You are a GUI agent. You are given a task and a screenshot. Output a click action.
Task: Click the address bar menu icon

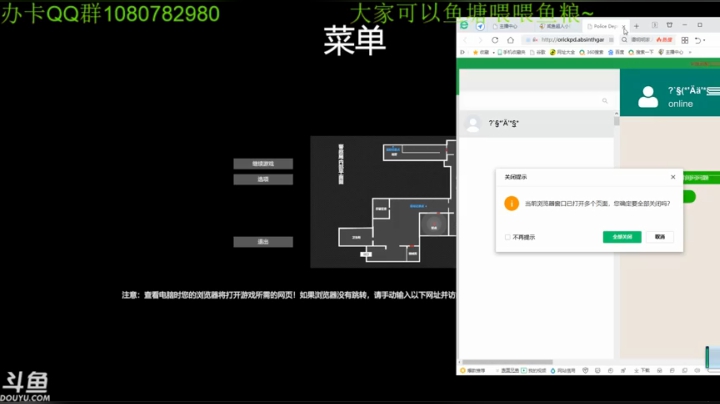point(611,40)
